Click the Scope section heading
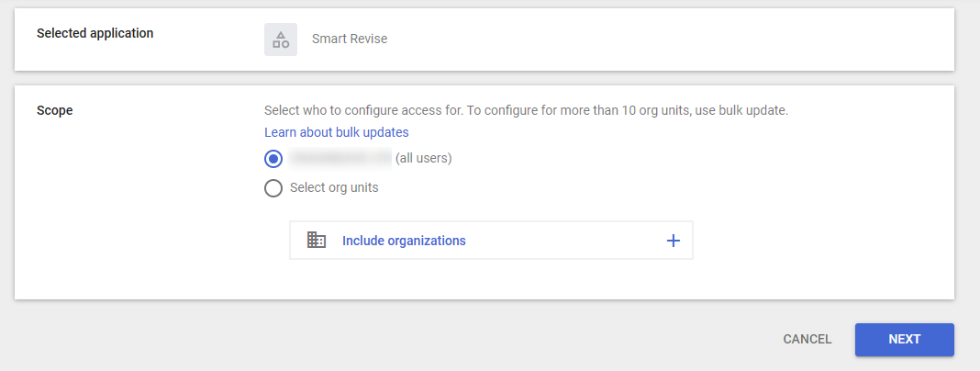 click(x=55, y=111)
